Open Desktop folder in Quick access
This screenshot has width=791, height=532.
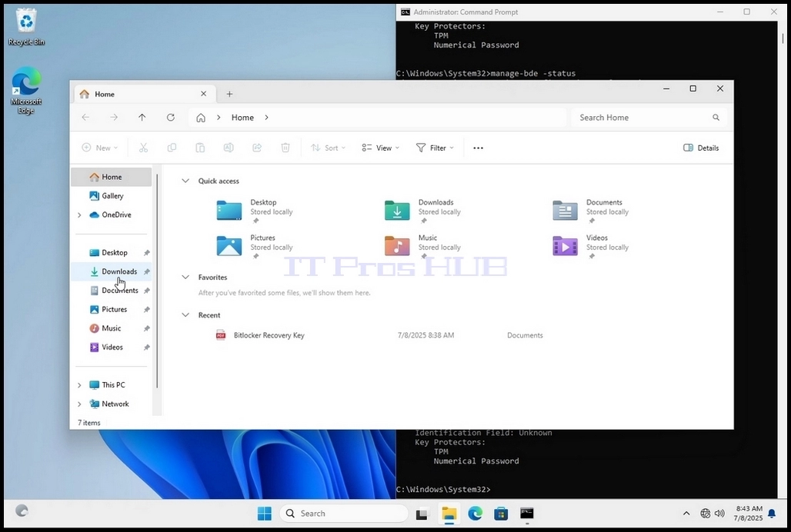point(229,210)
